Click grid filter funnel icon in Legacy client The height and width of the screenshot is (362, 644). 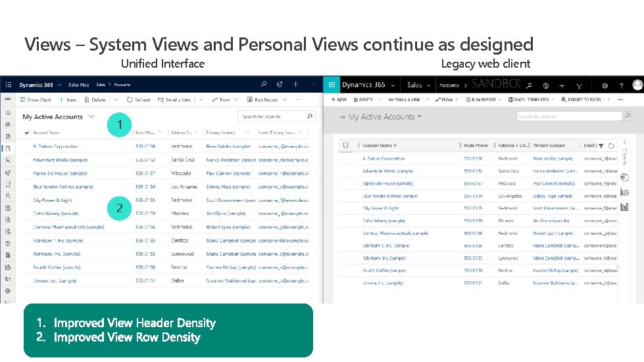tap(601, 146)
